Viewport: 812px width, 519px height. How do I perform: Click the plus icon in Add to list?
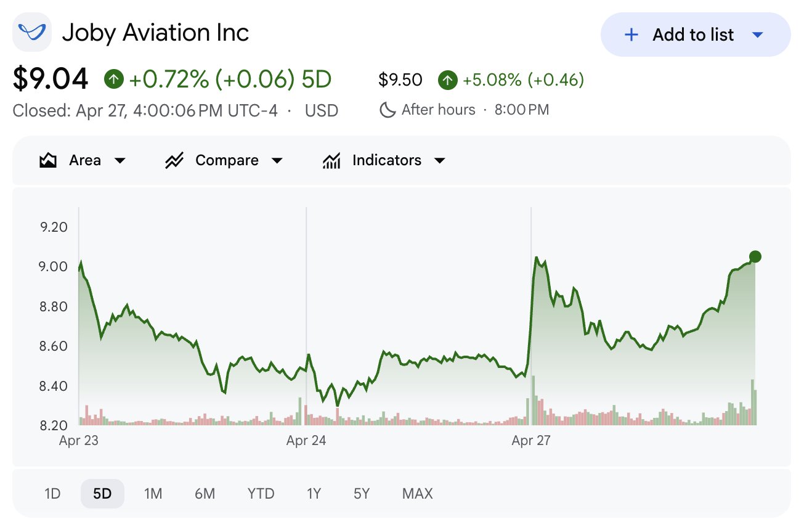(x=631, y=35)
